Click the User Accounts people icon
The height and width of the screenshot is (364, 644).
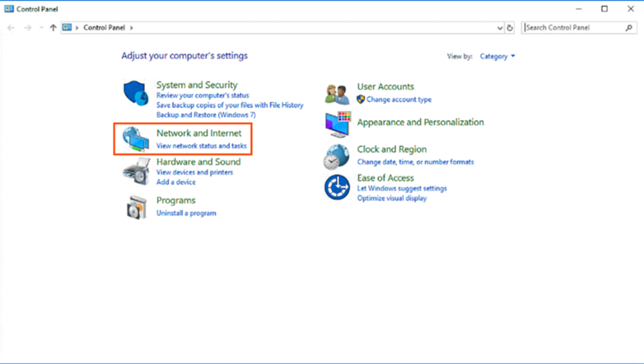tap(337, 94)
